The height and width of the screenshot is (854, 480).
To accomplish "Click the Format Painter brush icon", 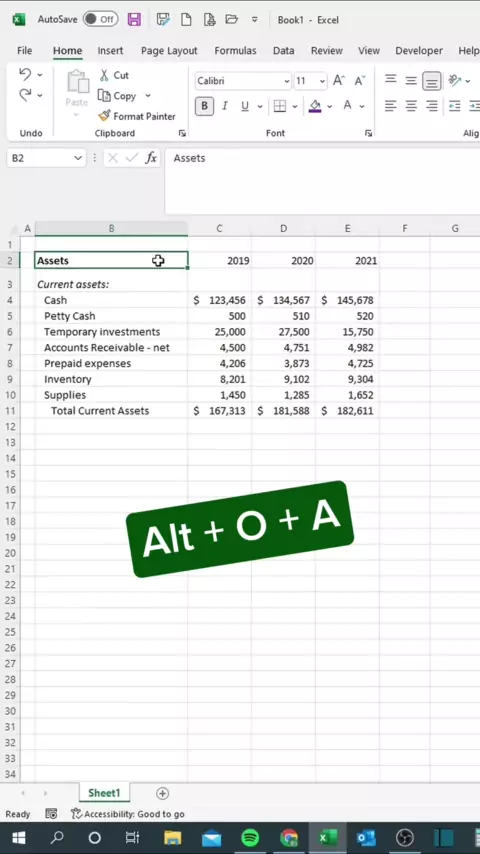I will [x=104, y=116].
